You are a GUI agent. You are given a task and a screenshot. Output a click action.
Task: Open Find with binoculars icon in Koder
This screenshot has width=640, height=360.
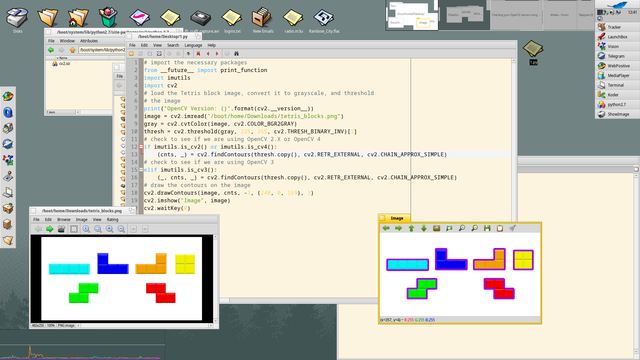pyautogui.click(x=236, y=54)
